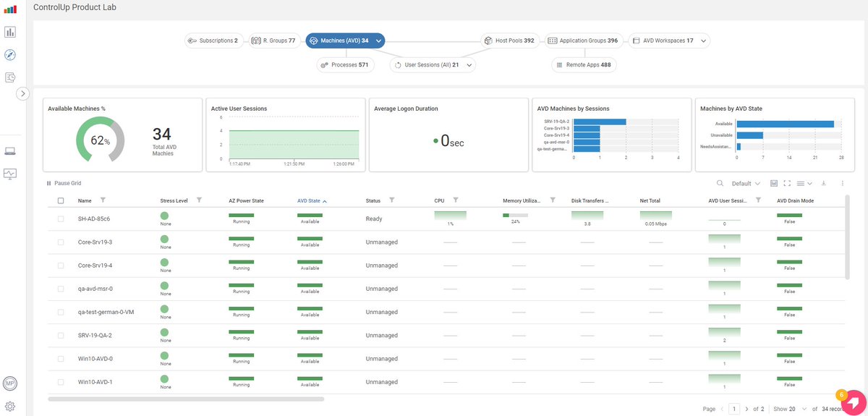
Task: Download grid data with export icon
Action: (824, 184)
